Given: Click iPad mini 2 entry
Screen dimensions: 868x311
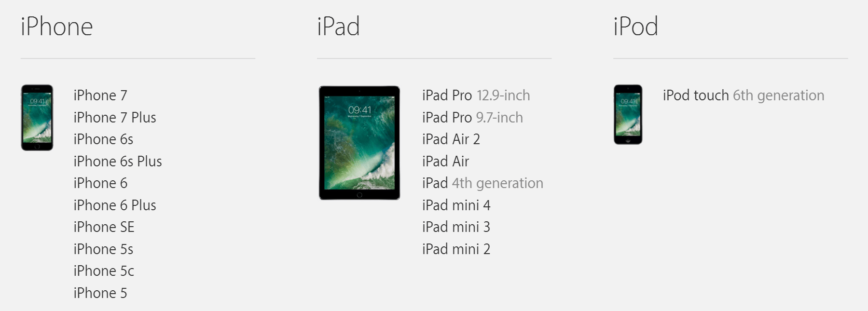Looking at the screenshot, I should tap(456, 249).
